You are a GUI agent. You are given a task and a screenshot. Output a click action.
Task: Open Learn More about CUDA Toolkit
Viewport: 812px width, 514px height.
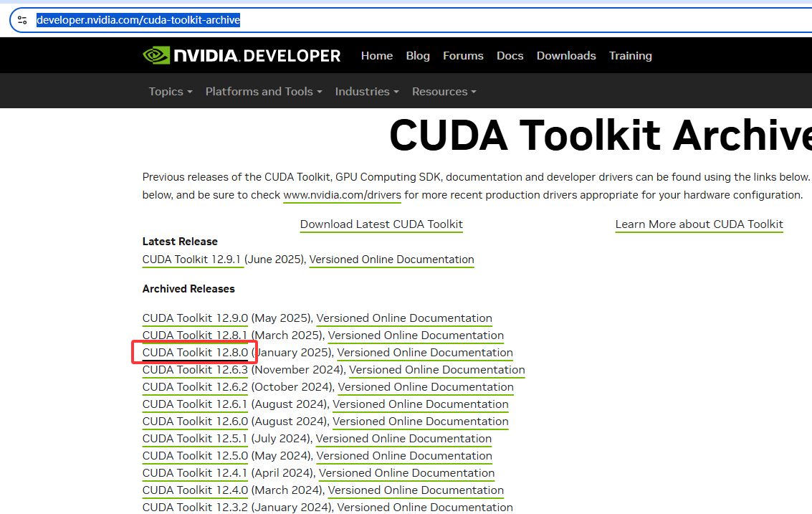click(x=699, y=224)
